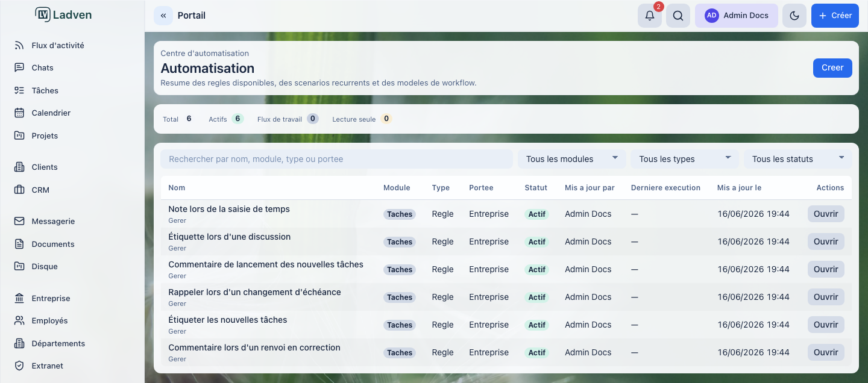
Task: Sort by Mis a jour le header
Action: (x=739, y=188)
